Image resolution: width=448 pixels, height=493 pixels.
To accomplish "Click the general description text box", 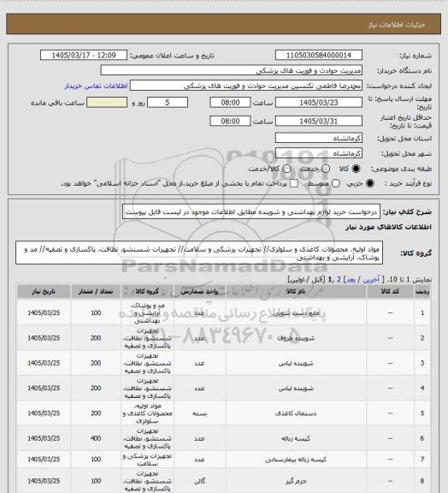I will [x=251, y=211].
